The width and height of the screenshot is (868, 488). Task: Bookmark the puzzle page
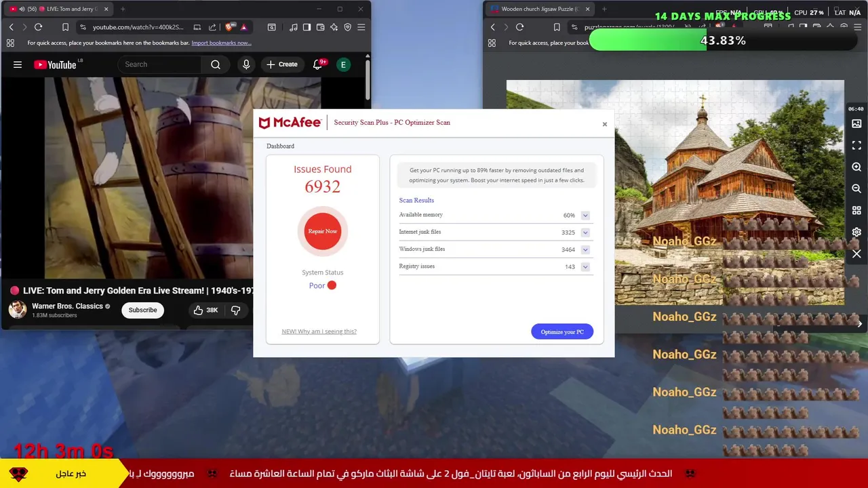[557, 27]
